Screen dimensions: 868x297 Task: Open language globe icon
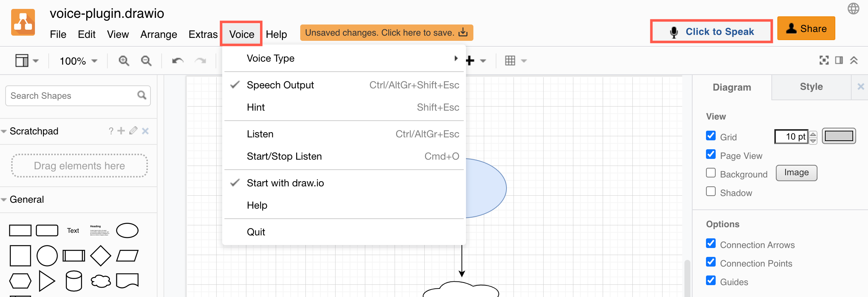(854, 9)
